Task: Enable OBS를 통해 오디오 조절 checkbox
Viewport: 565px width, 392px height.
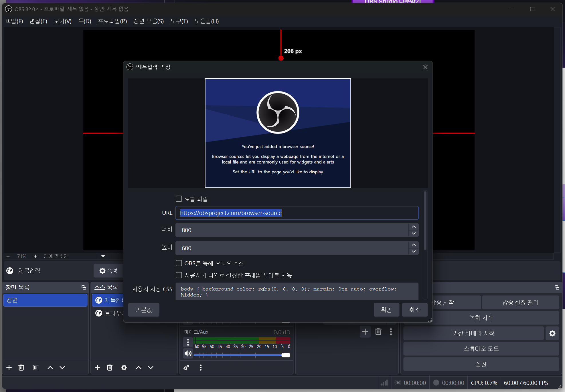Action: pos(179,263)
